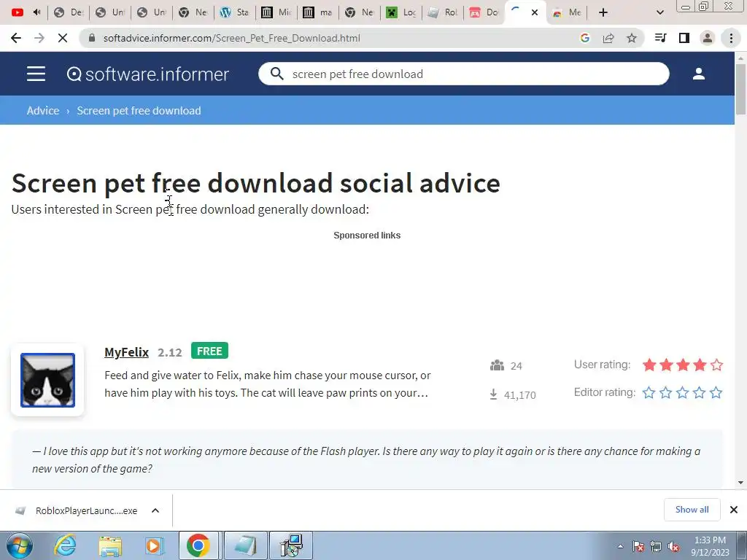Open the network tray icon

tap(656, 546)
